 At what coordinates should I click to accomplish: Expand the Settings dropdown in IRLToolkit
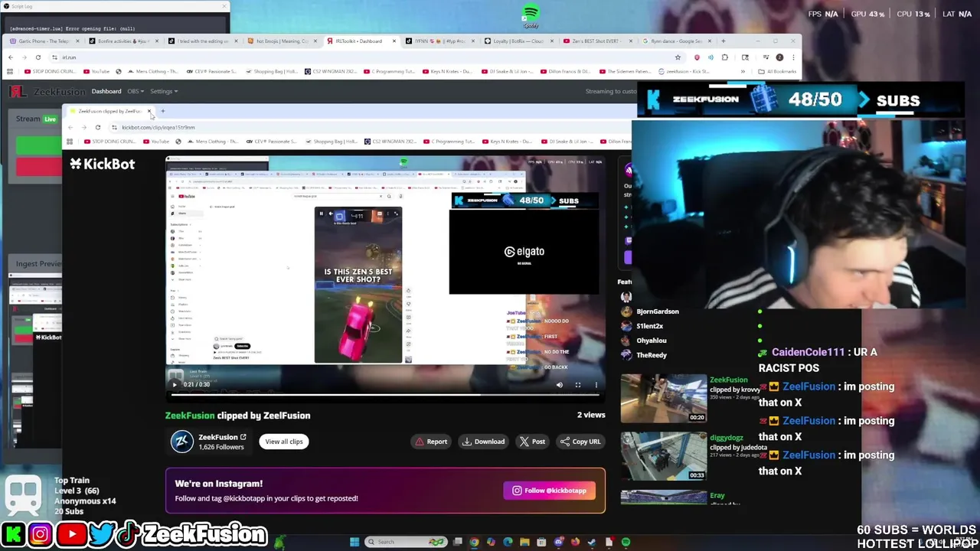[x=164, y=91]
